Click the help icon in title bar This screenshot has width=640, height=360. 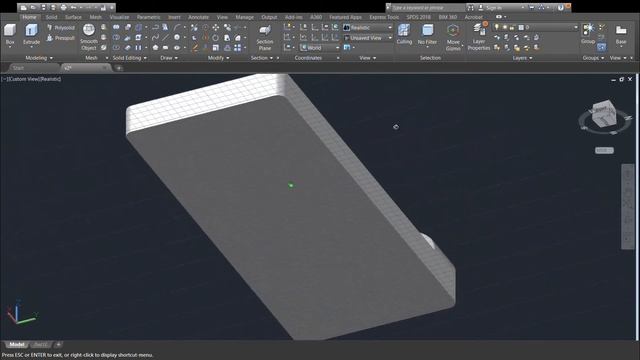click(x=560, y=7)
